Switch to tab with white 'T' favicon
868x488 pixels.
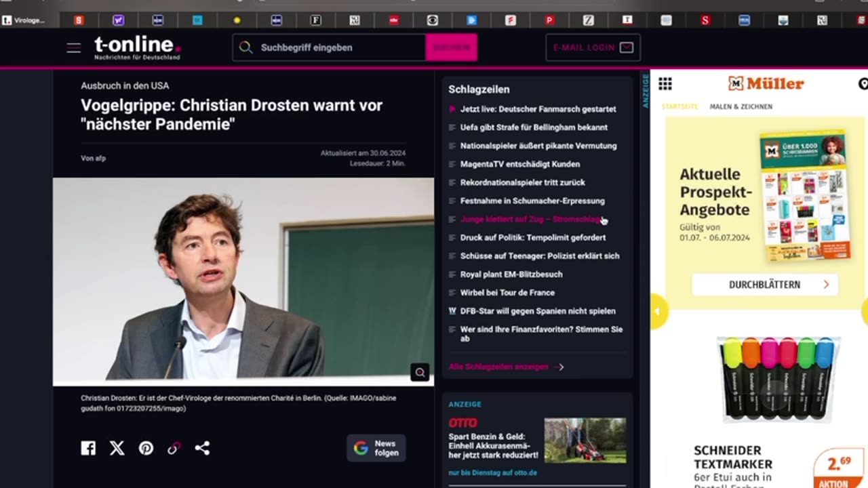628,20
